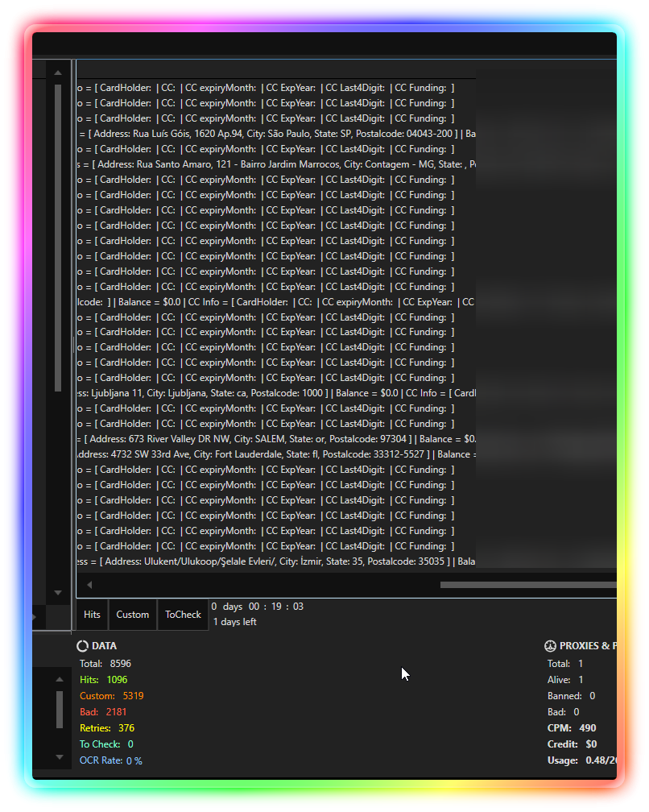The image size is (649, 812).
Task: Expand the small arrow left of Hits tab
Action: [x=35, y=616]
